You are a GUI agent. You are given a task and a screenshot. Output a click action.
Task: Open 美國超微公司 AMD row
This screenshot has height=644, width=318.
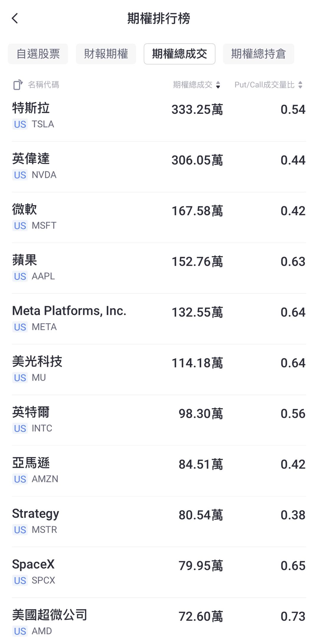click(x=159, y=621)
